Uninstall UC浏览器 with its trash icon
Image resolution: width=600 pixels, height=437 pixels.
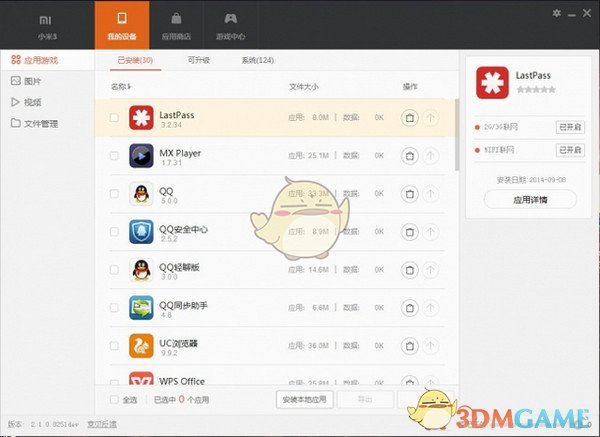pyautogui.click(x=409, y=346)
